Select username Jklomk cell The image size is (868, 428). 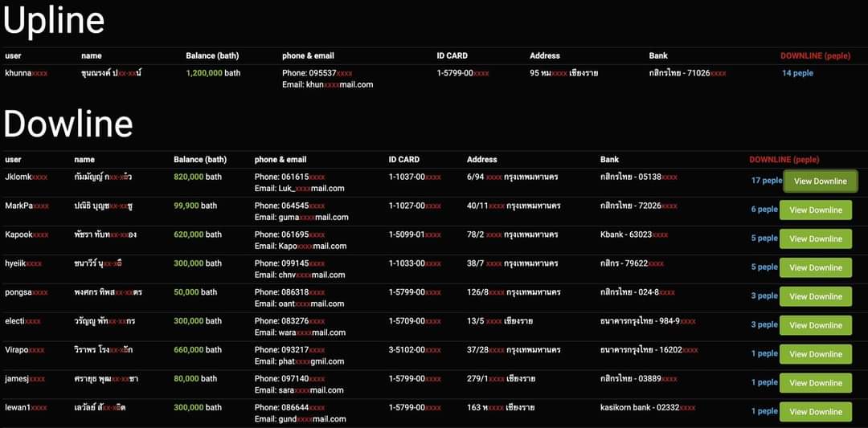tap(26, 177)
